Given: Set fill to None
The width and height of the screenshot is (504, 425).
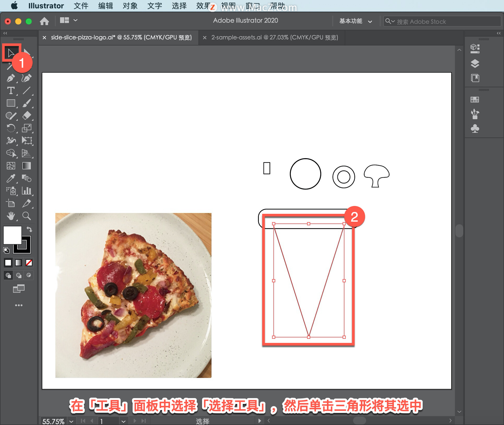Looking at the screenshot, I should [x=29, y=262].
